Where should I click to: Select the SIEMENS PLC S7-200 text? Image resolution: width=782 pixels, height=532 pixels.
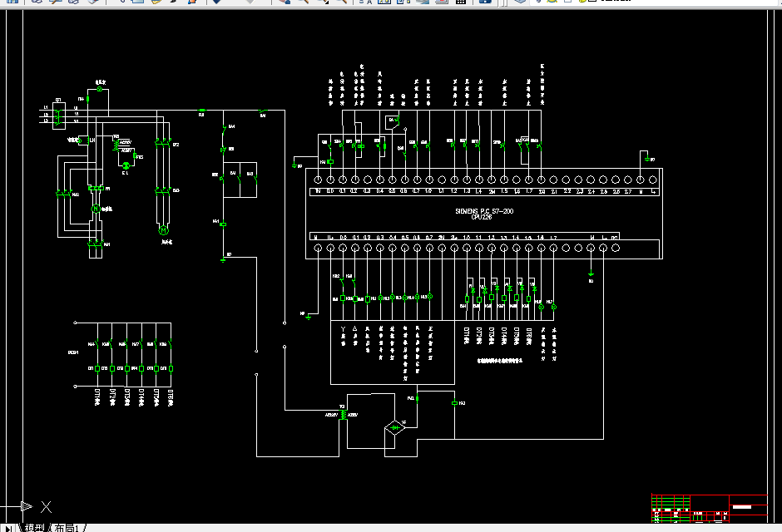(x=484, y=211)
